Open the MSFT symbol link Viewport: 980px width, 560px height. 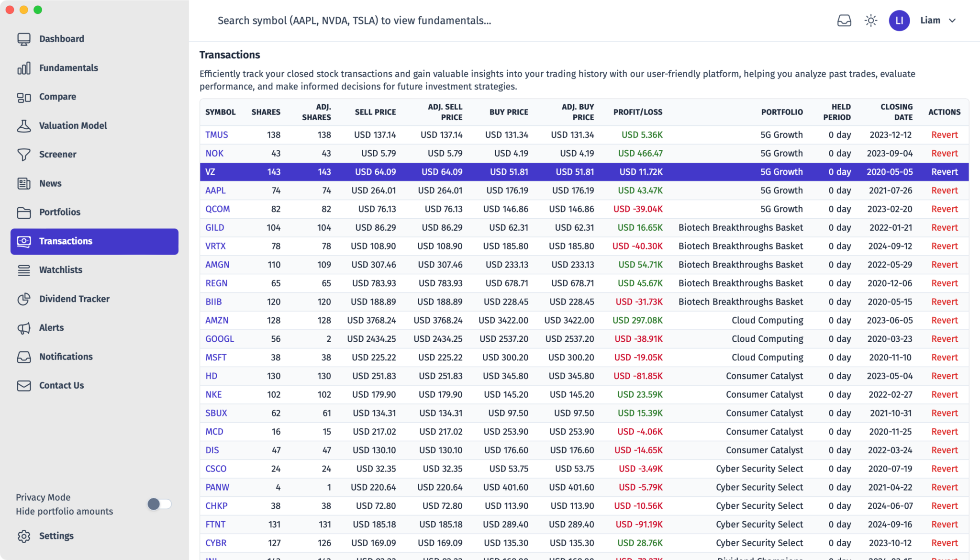216,358
